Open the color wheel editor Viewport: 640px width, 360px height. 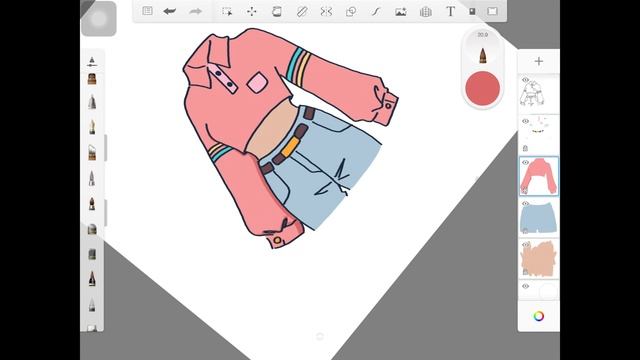(x=539, y=316)
